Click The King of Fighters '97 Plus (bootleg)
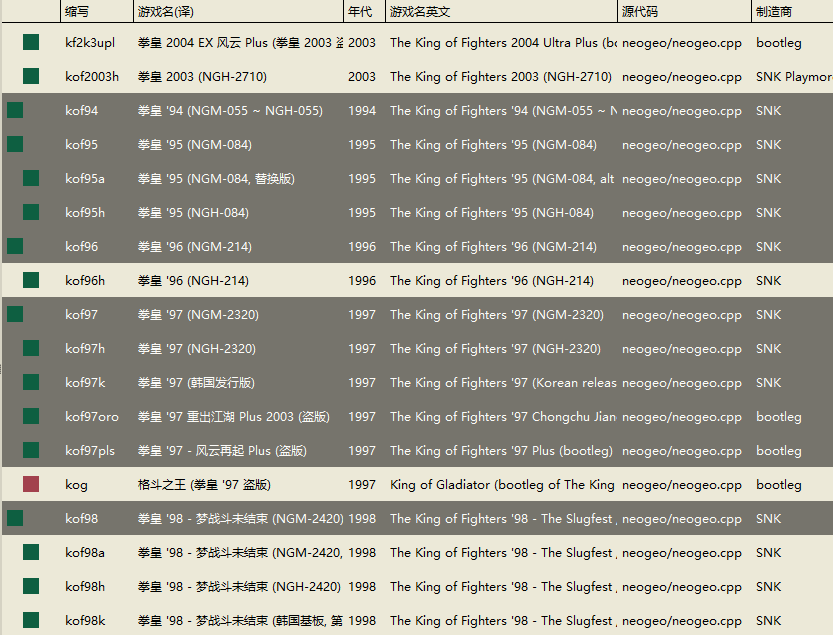The height and width of the screenshot is (635, 833). [x=502, y=451]
